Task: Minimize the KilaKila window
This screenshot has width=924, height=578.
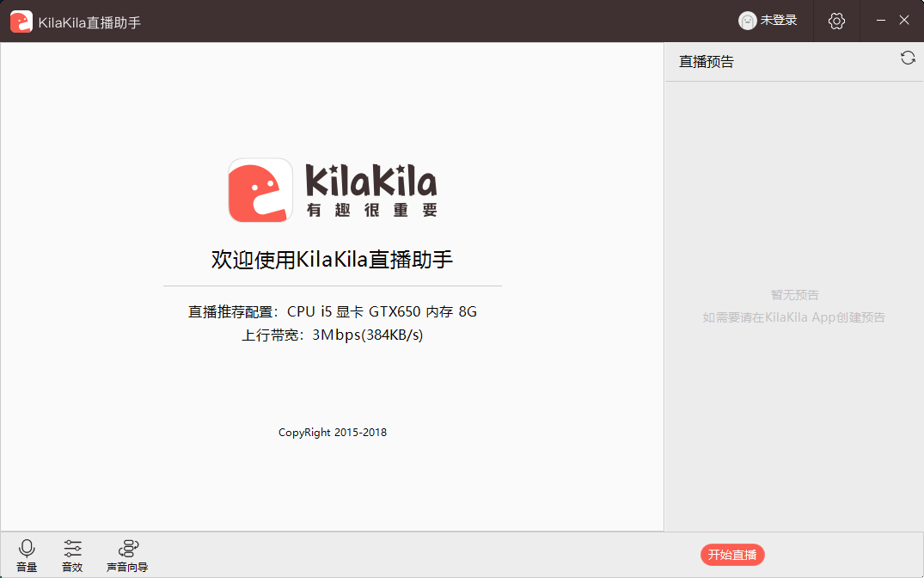Action: (x=881, y=21)
